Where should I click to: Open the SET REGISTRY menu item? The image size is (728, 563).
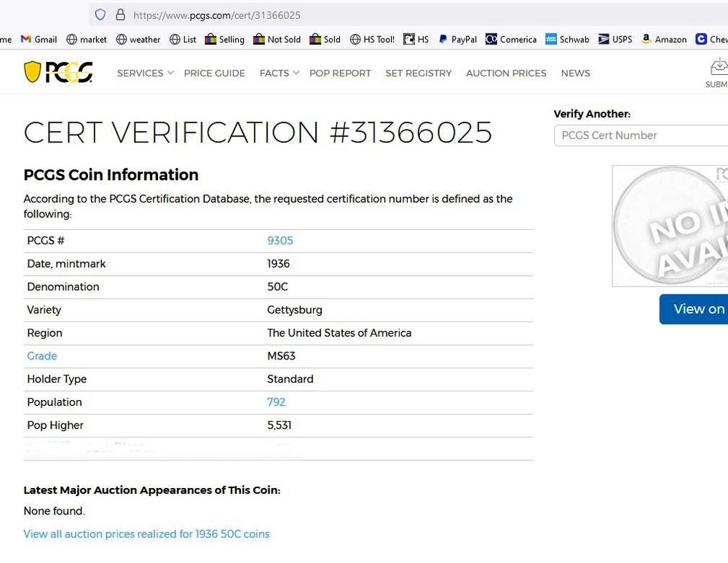(x=418, y=73)
